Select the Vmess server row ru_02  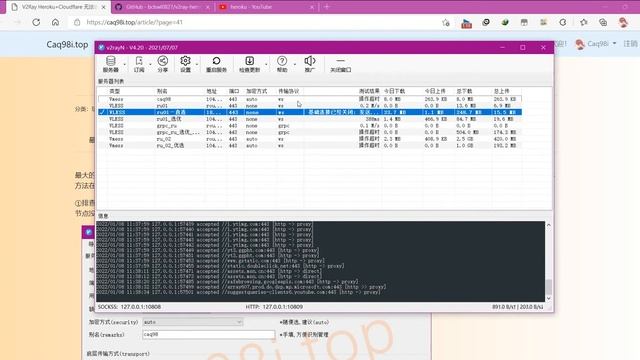click(310, 139)
